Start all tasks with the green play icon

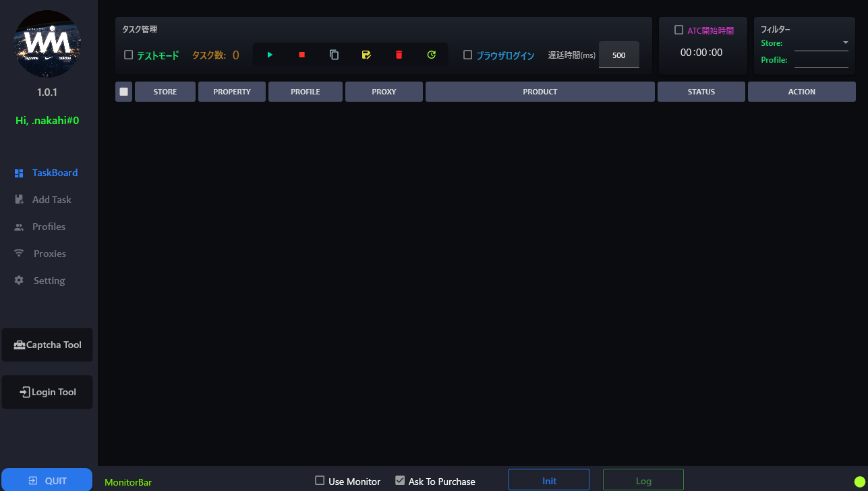270,55
